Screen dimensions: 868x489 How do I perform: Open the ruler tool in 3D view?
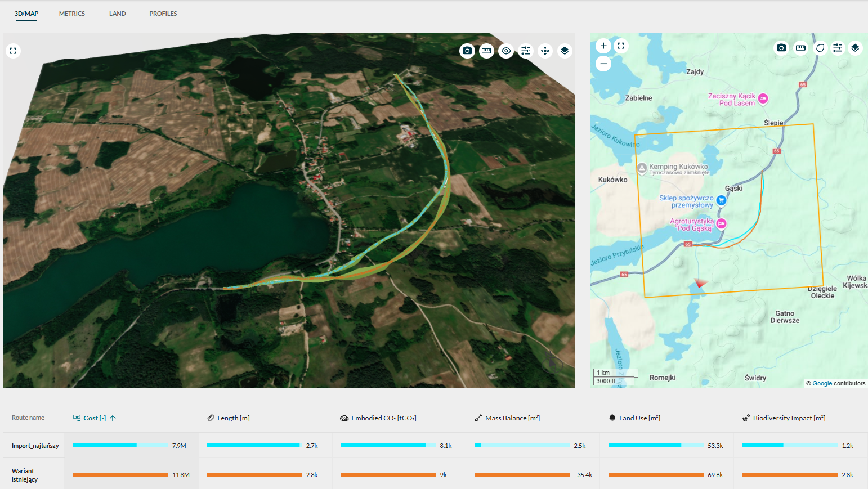(486, 51)
